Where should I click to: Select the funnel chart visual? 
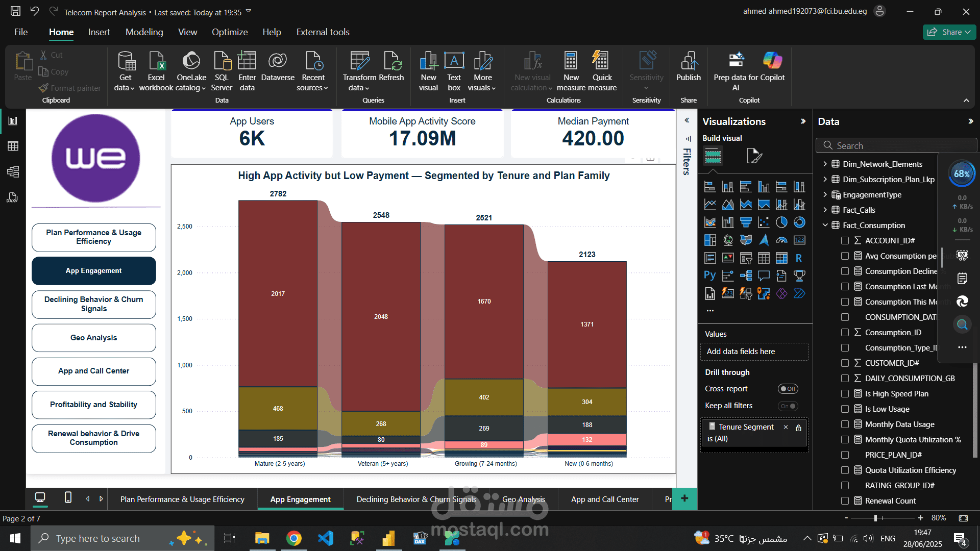pos(746,222)
